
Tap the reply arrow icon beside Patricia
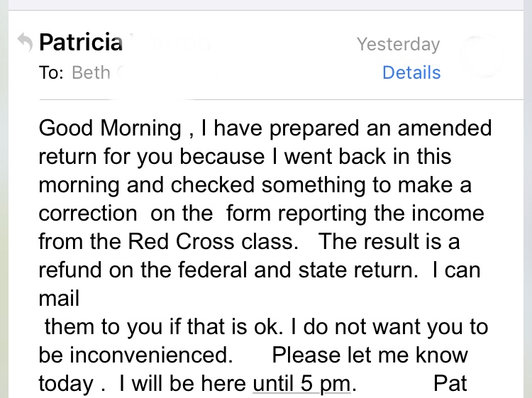[24, 44]
